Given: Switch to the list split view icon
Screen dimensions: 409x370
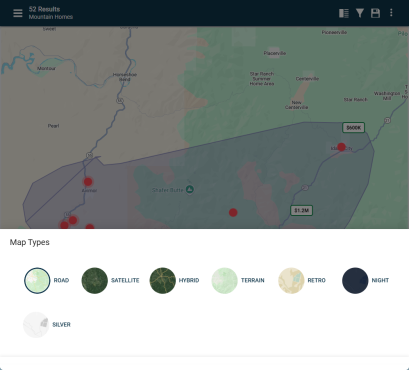Looking at the screenshot, I should (344, 13).
